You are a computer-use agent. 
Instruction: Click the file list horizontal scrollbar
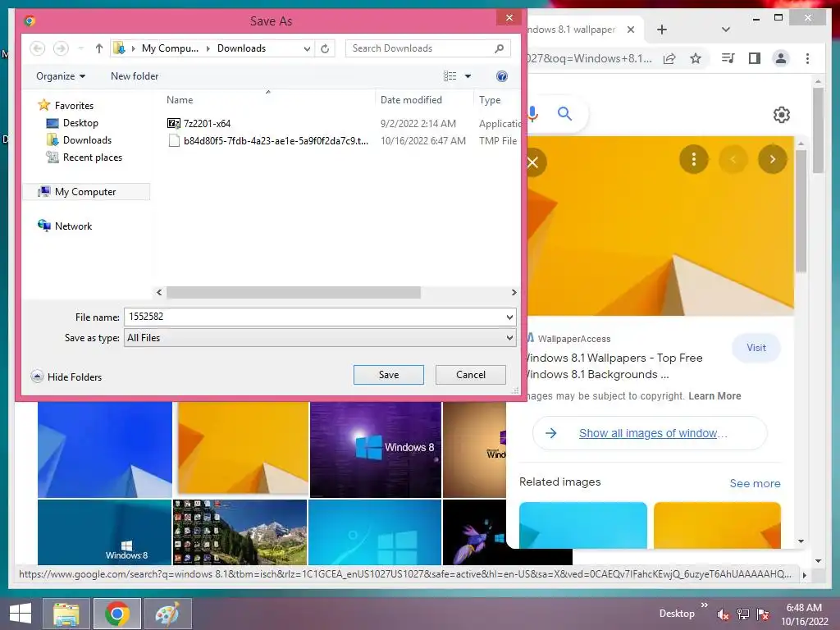click(294, 293)
